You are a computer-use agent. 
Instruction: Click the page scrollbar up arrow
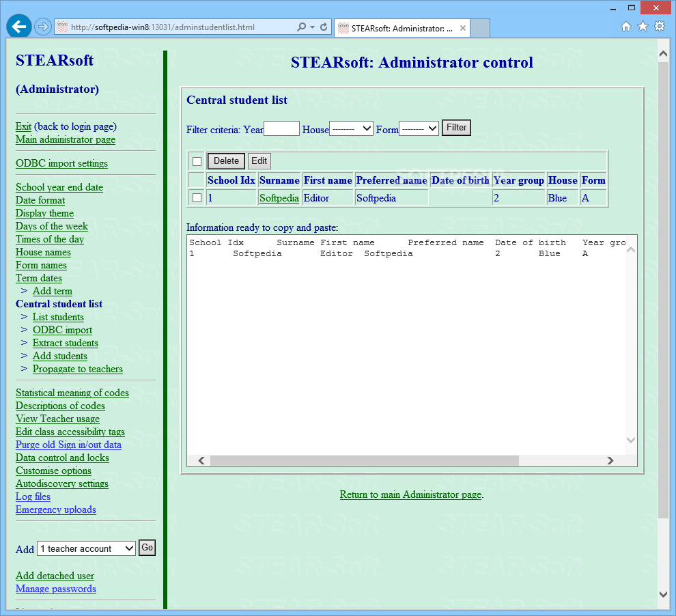[x=664, y=54]
